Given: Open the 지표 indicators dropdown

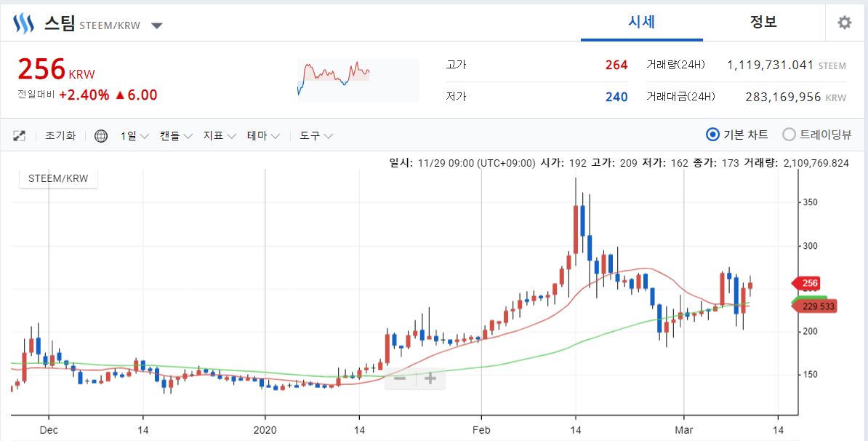Looking at the screenshot, I should (220, 136).
